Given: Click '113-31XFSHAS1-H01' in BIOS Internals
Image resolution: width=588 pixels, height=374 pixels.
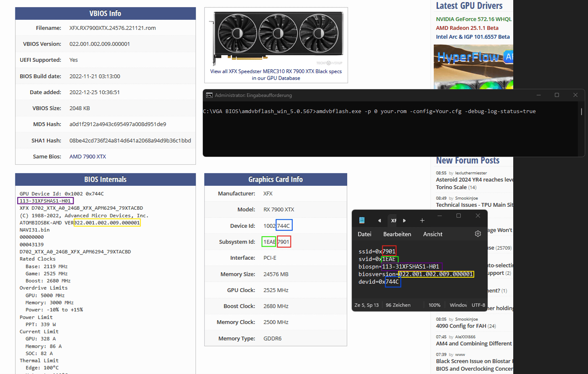Looking at the screenshot, I should coord(46,201).
